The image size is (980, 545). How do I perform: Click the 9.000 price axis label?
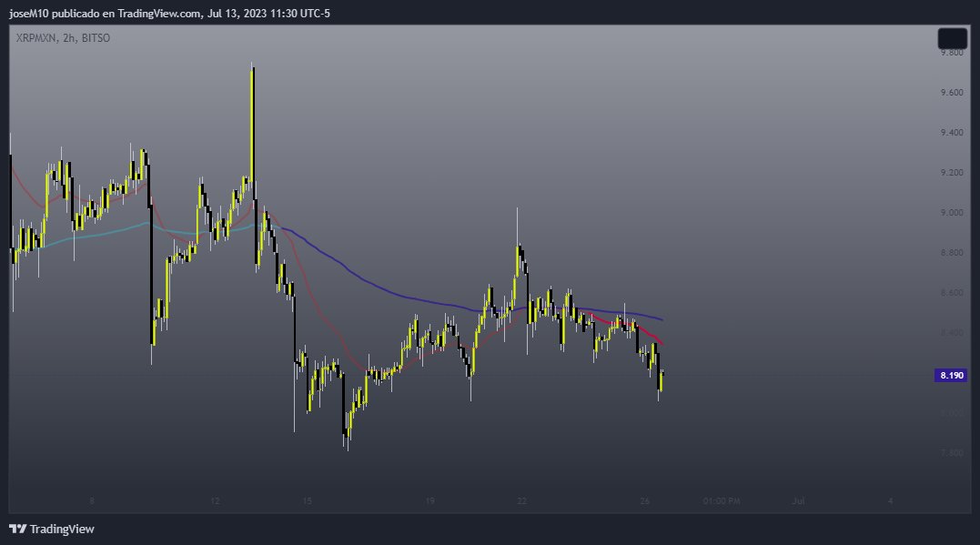coord(951,213)
